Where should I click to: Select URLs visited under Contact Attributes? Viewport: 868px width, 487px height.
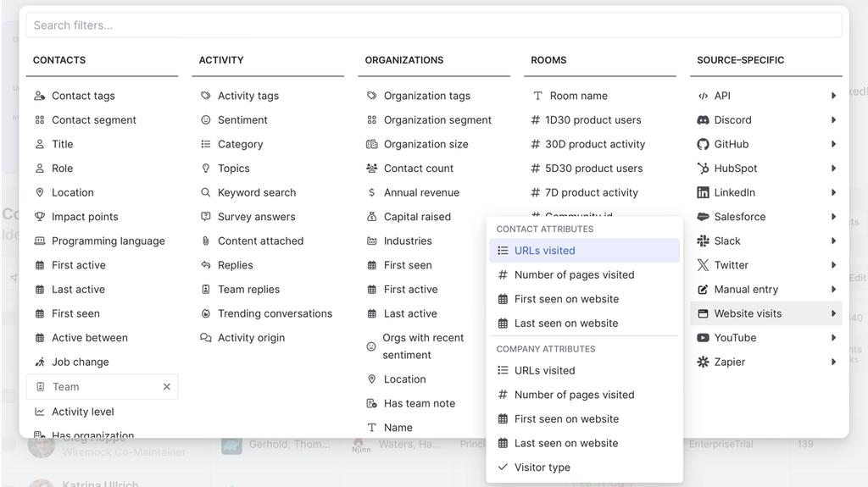pos(544,251)
